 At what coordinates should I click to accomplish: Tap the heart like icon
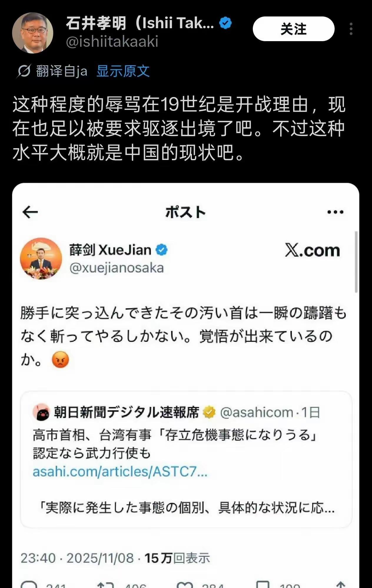point(185,585)
